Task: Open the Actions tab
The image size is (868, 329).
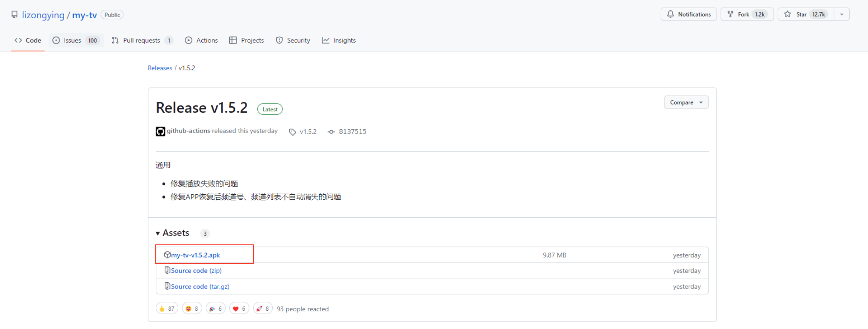Action: pyautogui.click(x=201, y=40)
